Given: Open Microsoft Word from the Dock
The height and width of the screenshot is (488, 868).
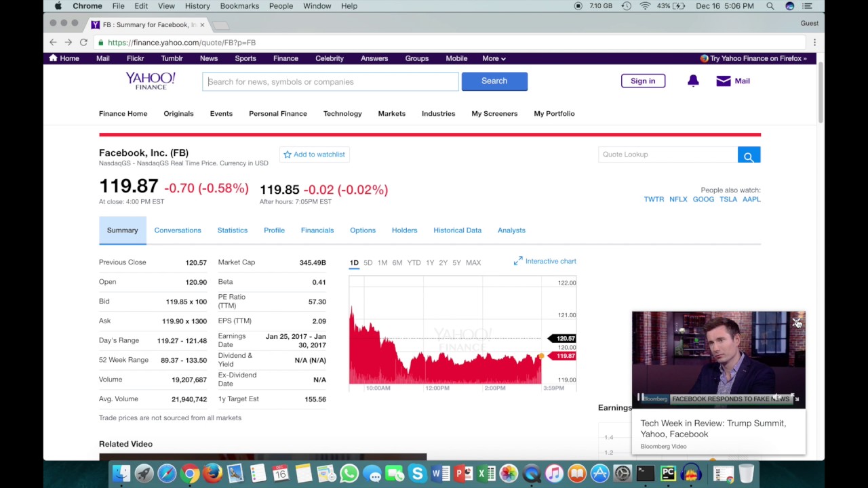Looking at the screenshot, I should (x=440, y=473).
